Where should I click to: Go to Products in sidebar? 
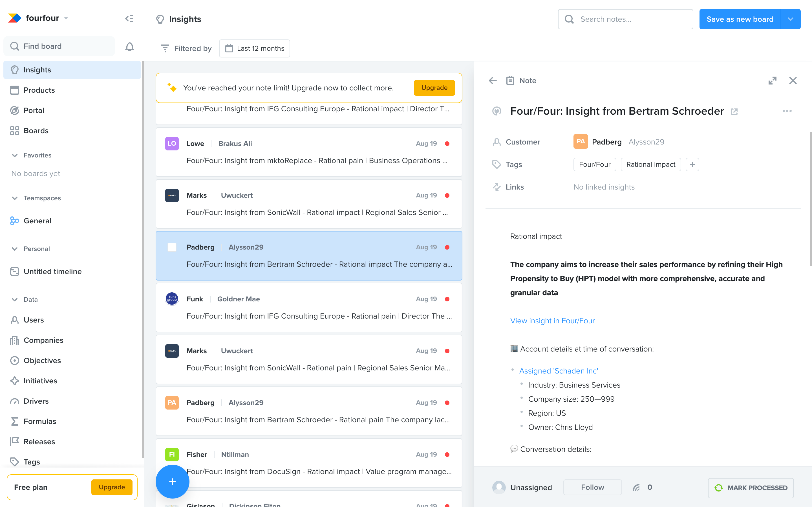pos(39,90)
